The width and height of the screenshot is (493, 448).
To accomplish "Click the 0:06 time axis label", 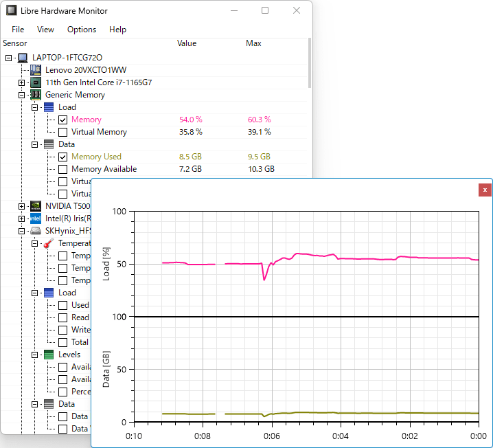I will pyautogui.click(x=272, y=436).
